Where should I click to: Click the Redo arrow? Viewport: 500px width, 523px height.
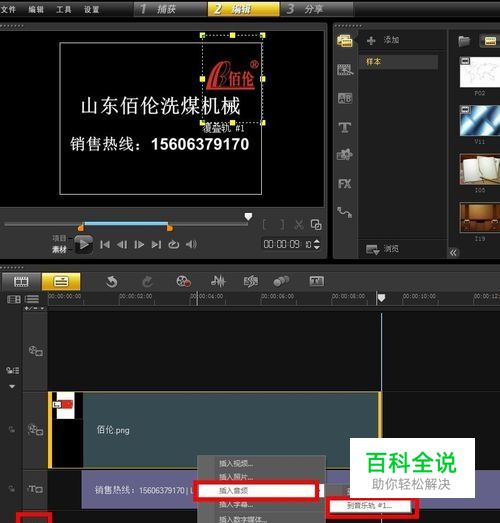(x=147, y=282)
